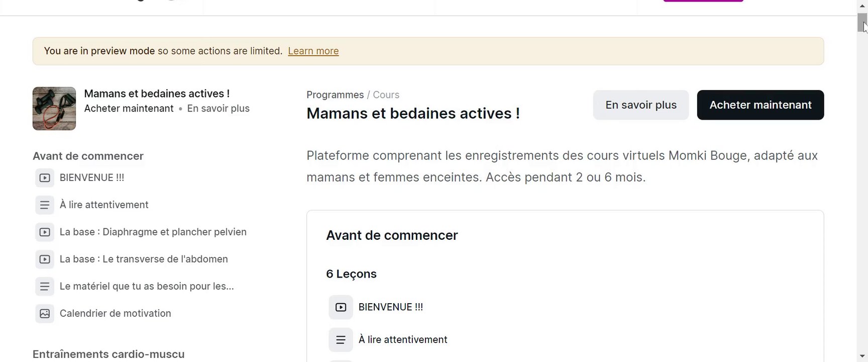Open À lire attentivement lesson in main card
Image resolution: width=868 pixels, height=362 pixels.
pyautogui.click(x=402, y=340)
